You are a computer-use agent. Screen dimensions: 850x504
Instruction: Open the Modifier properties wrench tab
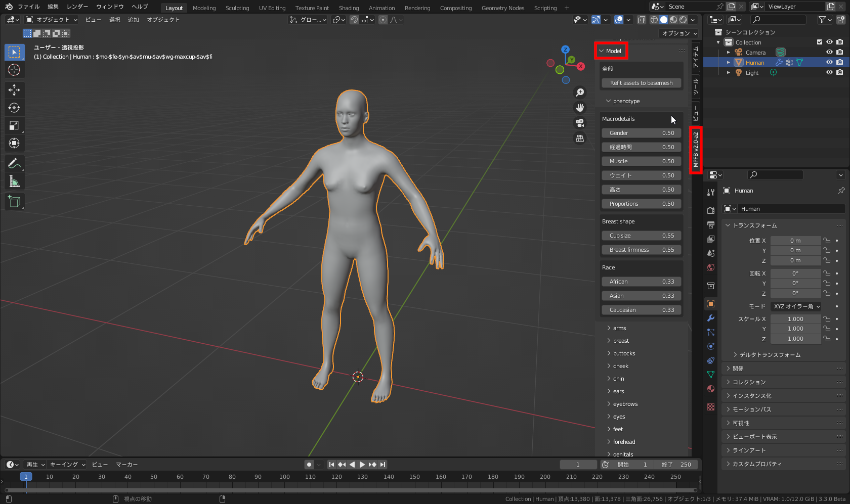(x=711, y=318)
